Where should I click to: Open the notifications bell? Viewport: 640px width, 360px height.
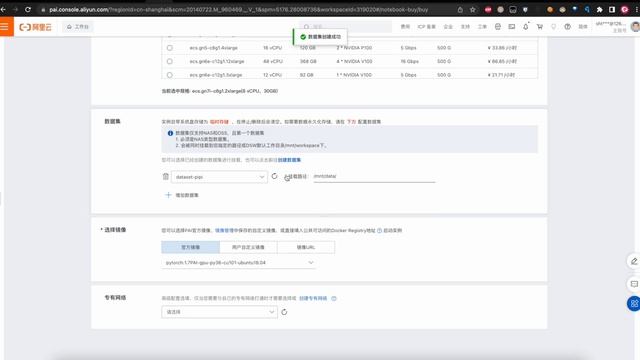coord(526,27)
